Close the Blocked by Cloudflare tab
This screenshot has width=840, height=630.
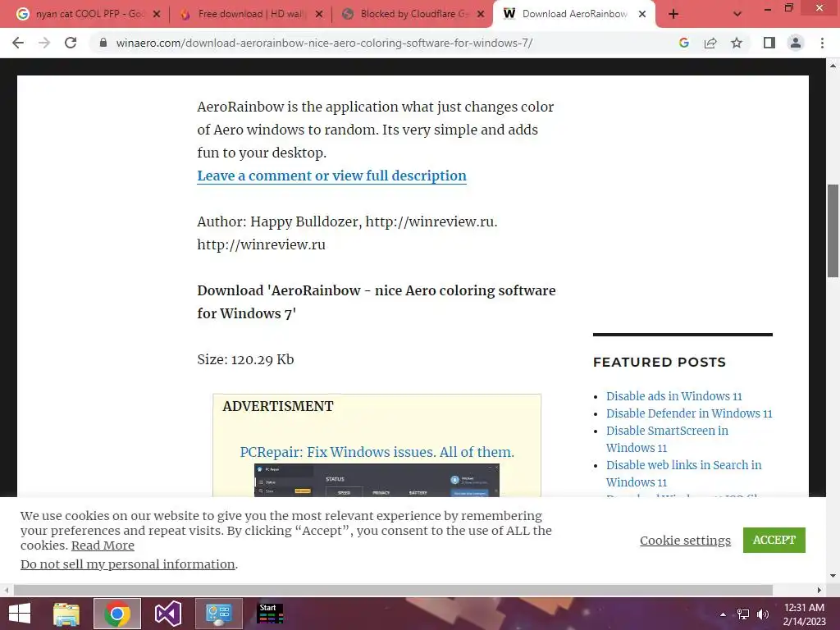pos(481,14)
